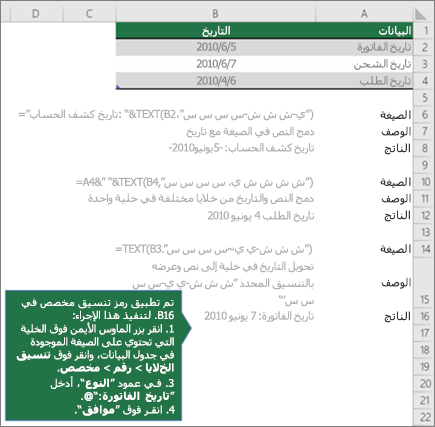
Task: Click formula text starting =A4&
Action: [x=195, y=182]
